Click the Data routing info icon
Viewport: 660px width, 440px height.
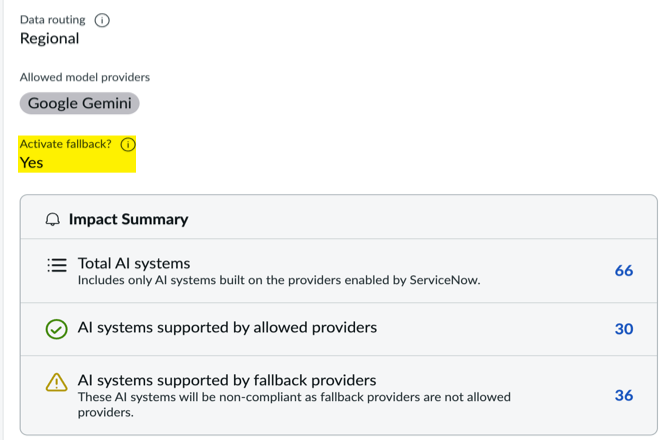[102, 20]
